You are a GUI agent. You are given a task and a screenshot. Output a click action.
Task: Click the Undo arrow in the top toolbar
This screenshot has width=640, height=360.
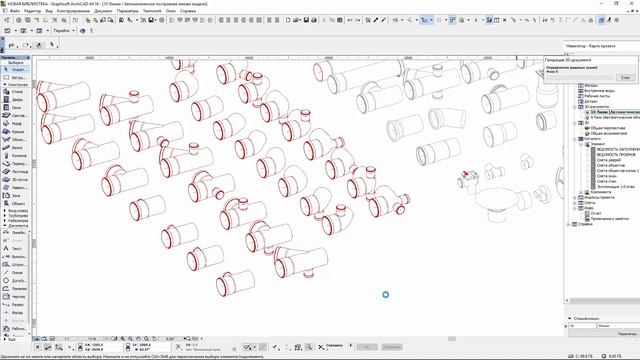[x=350, y=20]
